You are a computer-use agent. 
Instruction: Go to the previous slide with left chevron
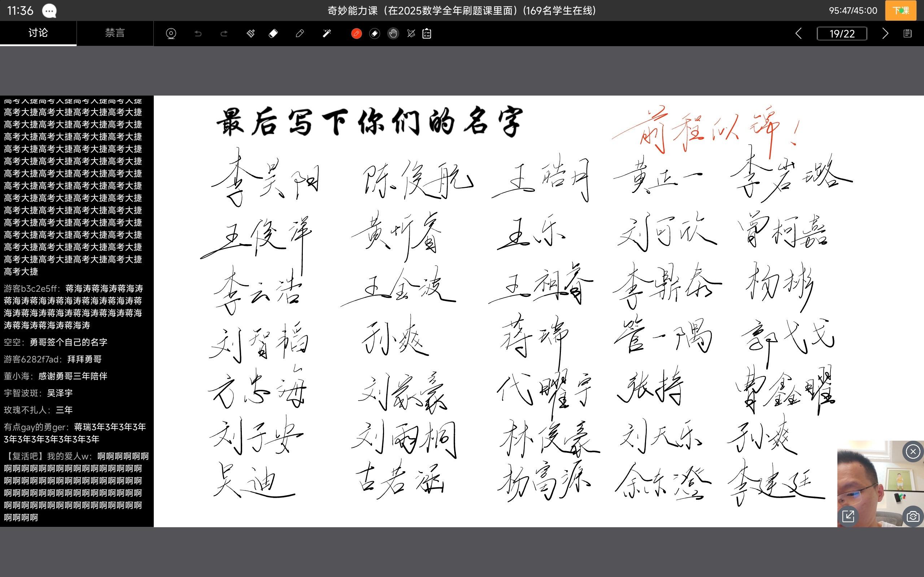coord(798,34)
